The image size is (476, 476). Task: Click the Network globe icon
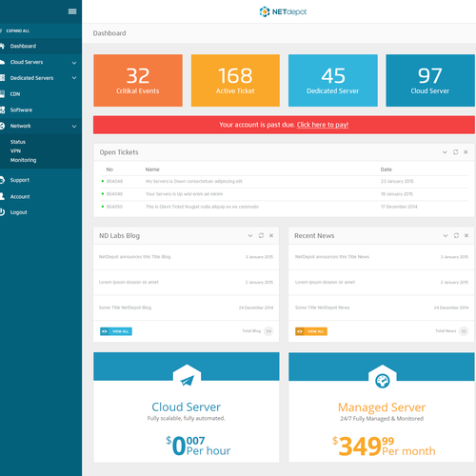pos(2,126)
